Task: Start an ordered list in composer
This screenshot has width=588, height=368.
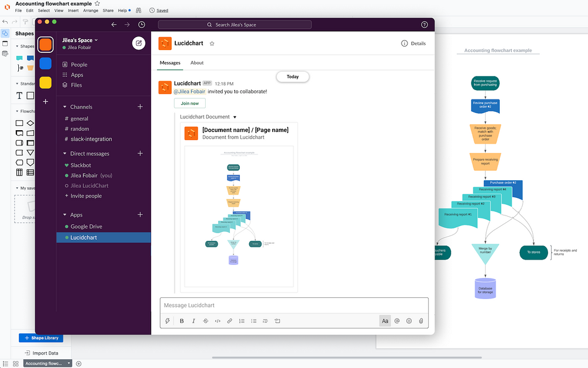Action: pos(242,321)
